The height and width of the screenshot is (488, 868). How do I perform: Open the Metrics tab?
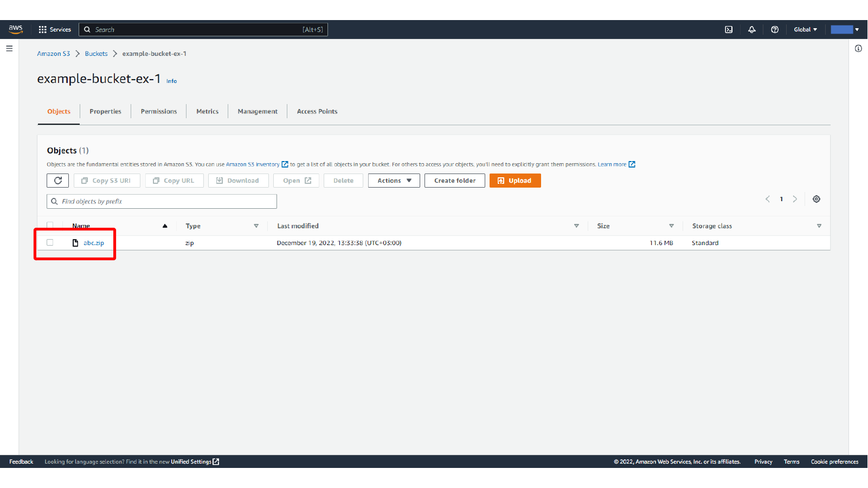(x=207, y=112)
